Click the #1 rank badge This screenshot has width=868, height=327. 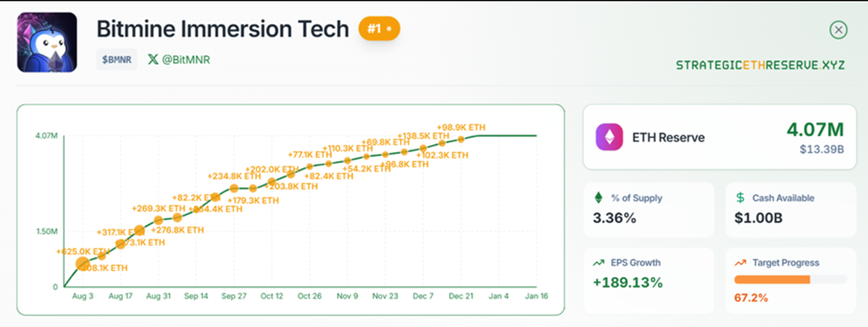(x=379, y=29)
